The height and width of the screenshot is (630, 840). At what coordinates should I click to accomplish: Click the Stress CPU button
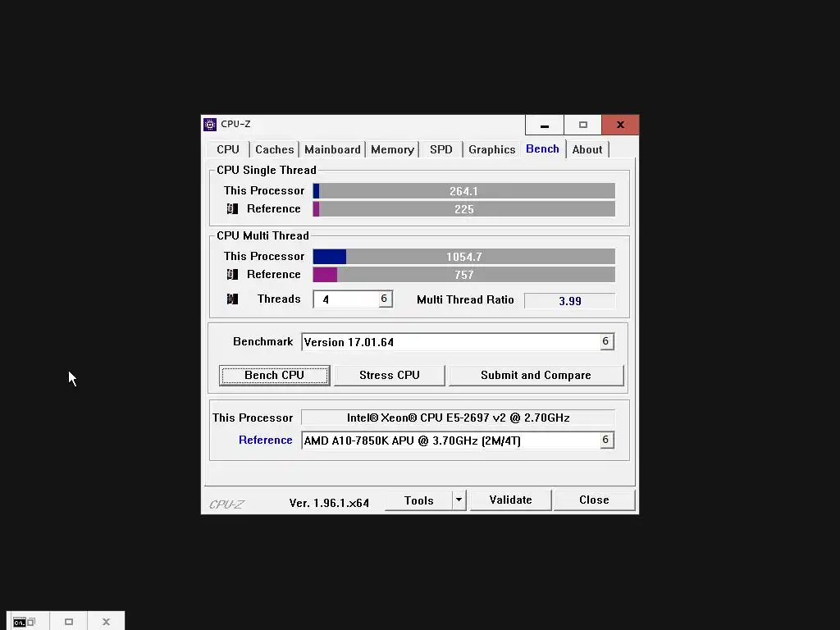pos(390,375)
